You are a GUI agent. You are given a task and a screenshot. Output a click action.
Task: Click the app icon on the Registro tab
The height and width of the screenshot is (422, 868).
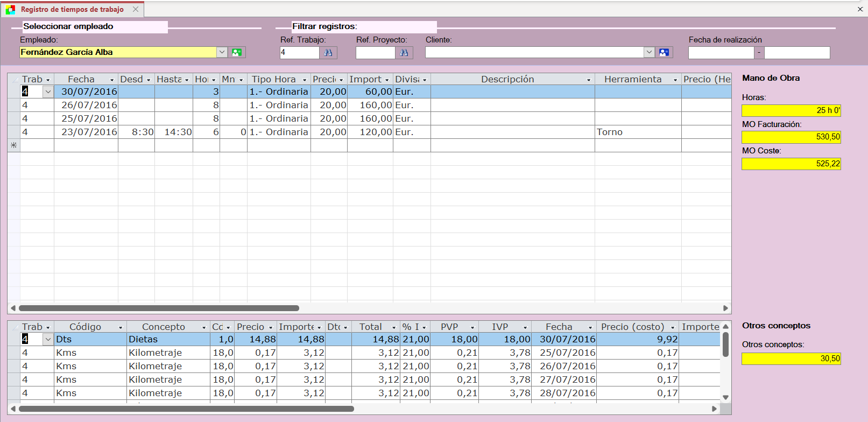point(10,9)
